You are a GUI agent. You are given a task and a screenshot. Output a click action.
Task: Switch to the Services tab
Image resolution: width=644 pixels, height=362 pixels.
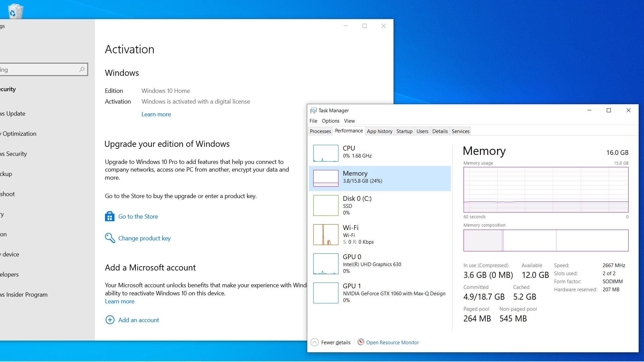coord(460,131)
